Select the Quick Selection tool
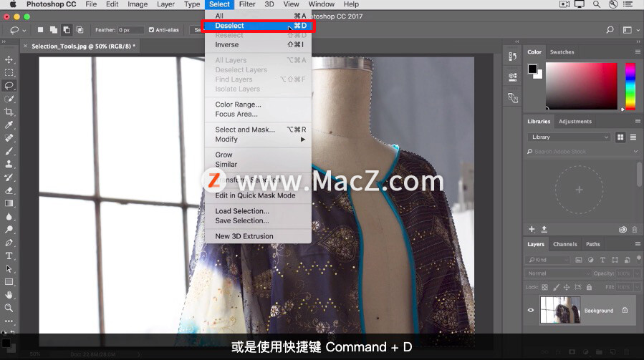 pyautogui.click(x=9, y=99)
